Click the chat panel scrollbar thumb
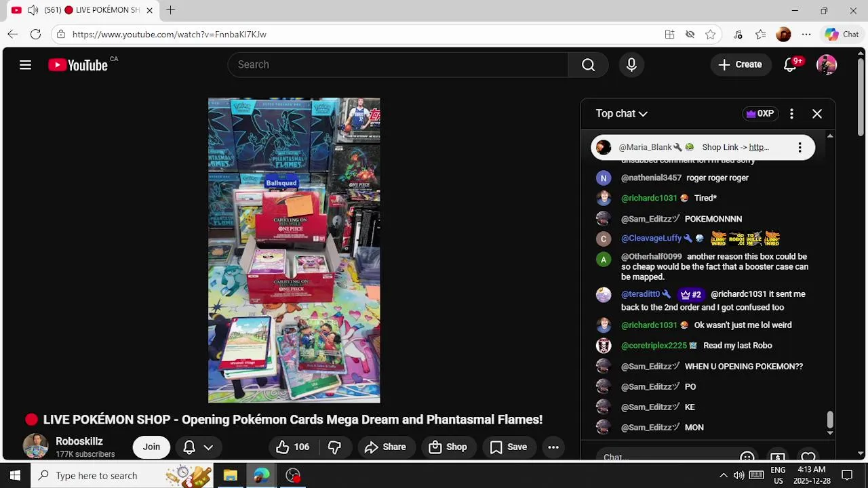This screenshot has height=488, width=868. (830, 420)
